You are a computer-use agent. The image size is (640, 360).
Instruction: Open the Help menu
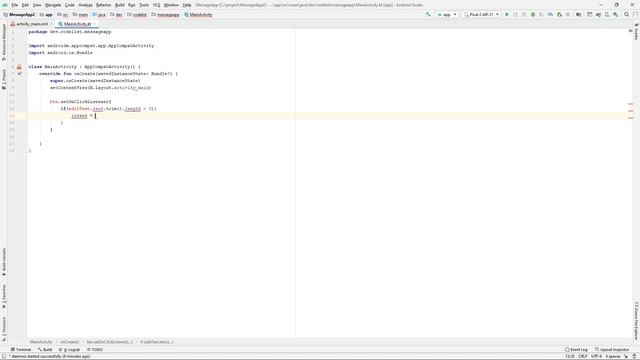(x=187, y=5)
